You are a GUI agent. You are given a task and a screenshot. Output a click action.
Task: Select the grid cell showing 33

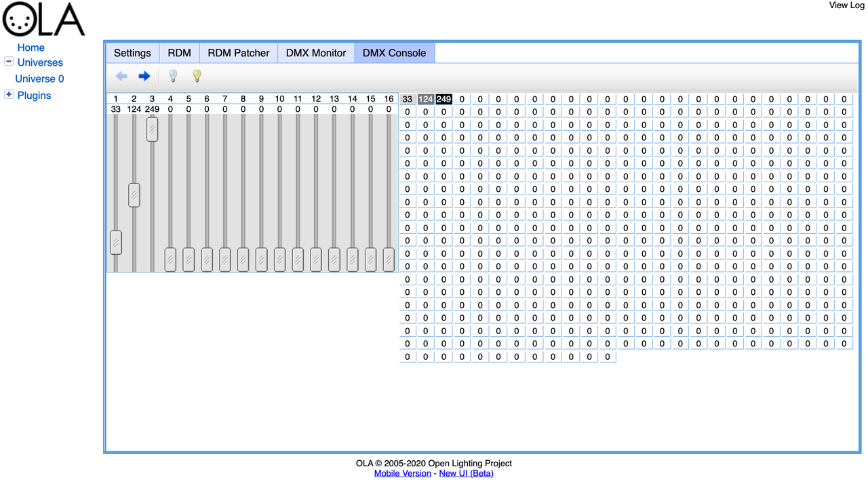408,100
